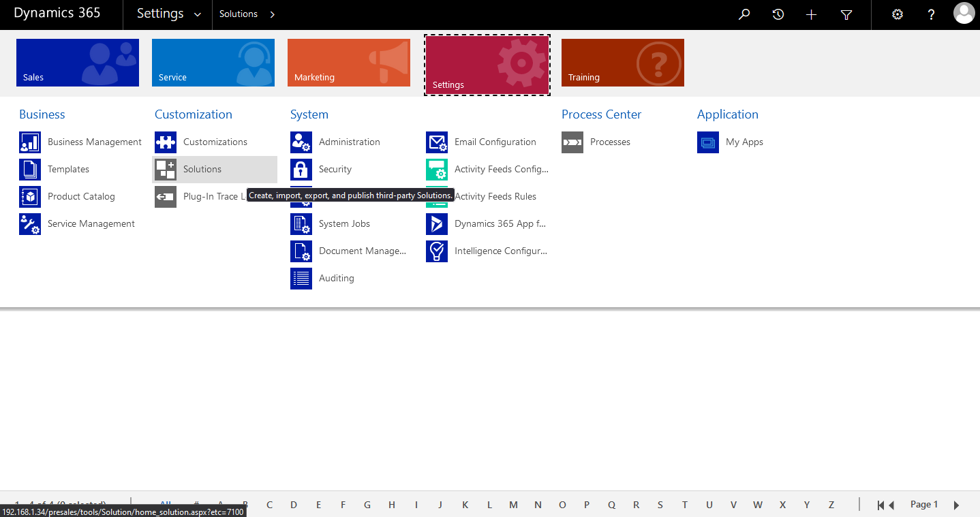
Task: Go to next page arrow
Action: click(x=956, y=505)
